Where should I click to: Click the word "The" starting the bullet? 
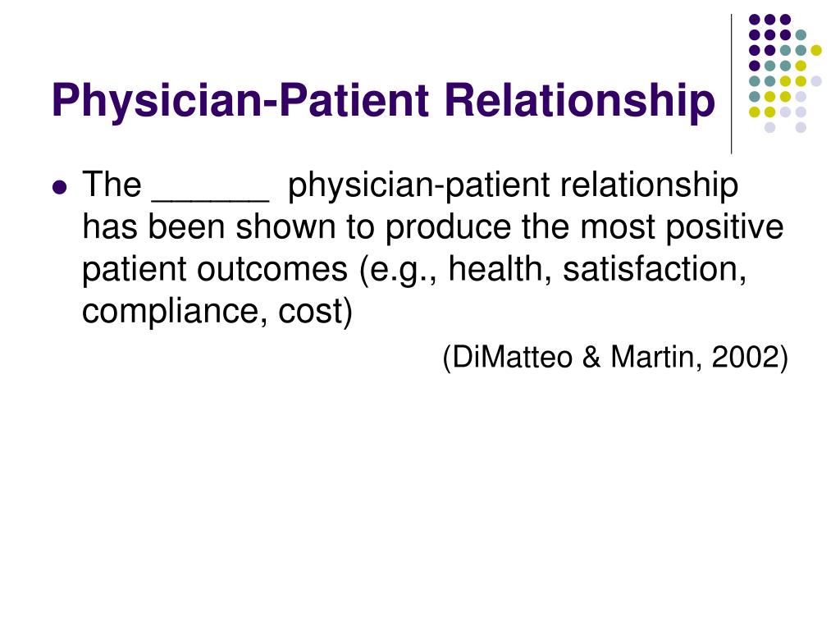[x=112, y=185]
